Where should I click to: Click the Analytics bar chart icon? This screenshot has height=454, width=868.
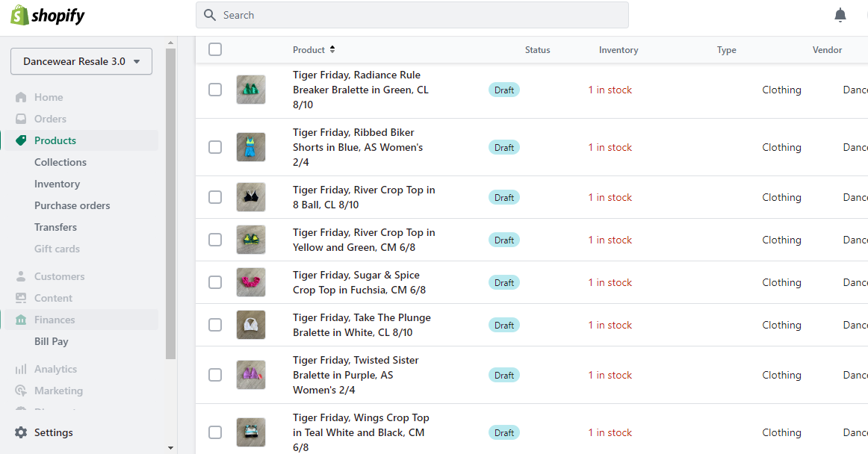21,369
